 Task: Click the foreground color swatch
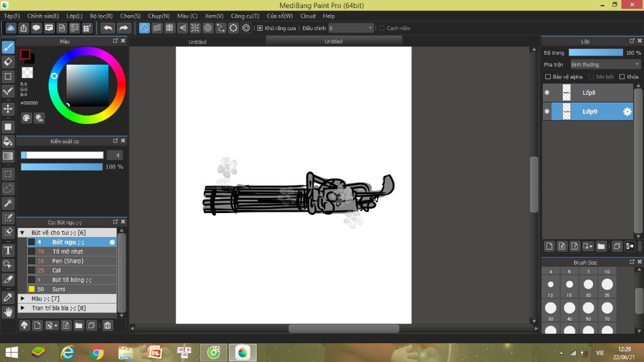25,54
